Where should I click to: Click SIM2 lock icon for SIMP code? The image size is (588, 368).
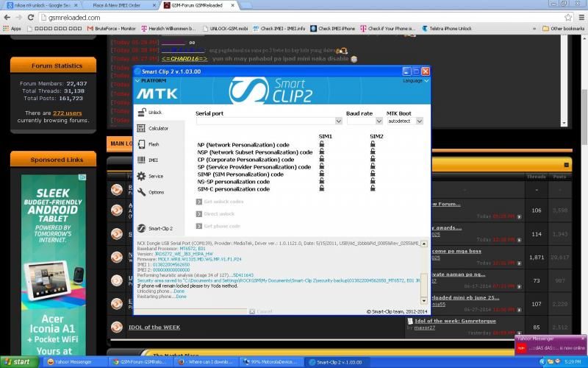coord(373,174)
